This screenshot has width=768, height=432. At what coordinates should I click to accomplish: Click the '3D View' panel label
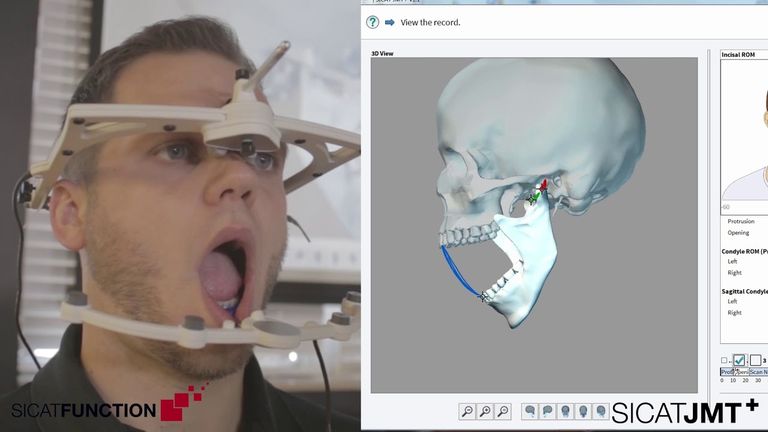pyautogui.click(x=383, y=53)
